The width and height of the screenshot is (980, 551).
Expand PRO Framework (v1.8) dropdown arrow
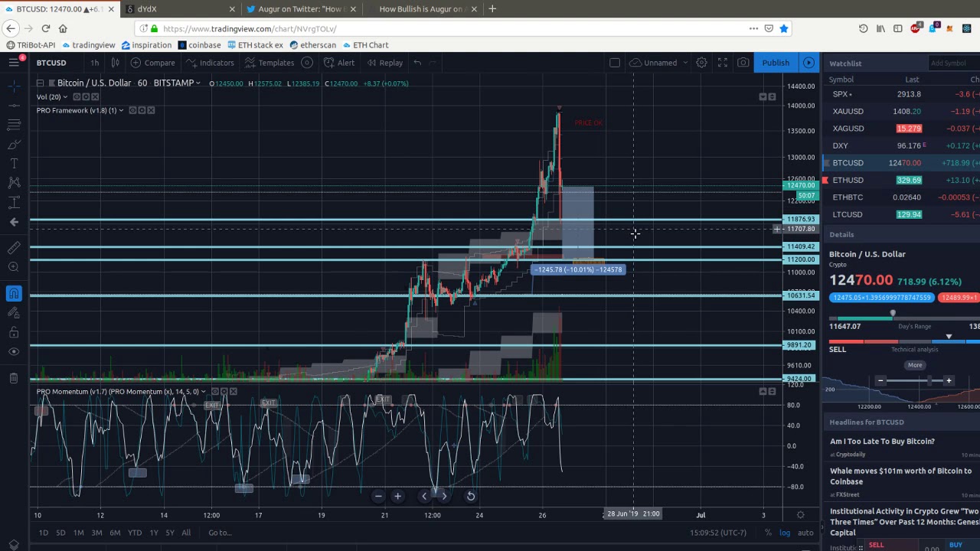point(121,110)
